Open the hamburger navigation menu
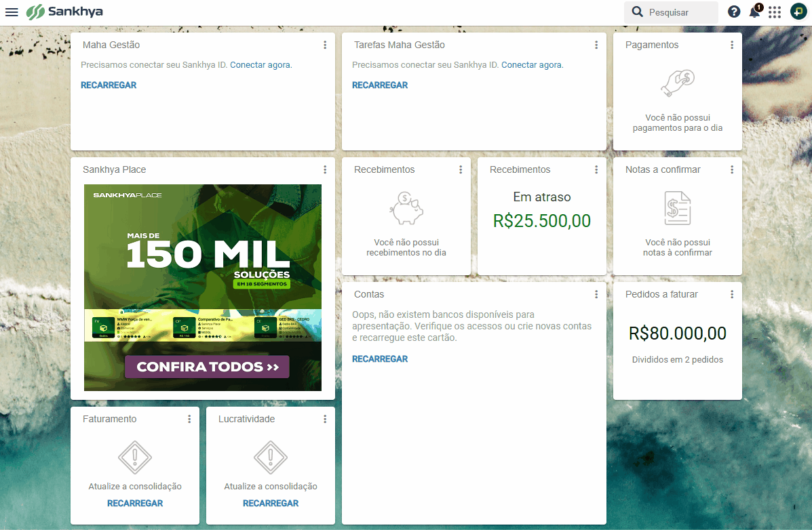Viewport: 812px width, 530px height. (x=12, y=12)
